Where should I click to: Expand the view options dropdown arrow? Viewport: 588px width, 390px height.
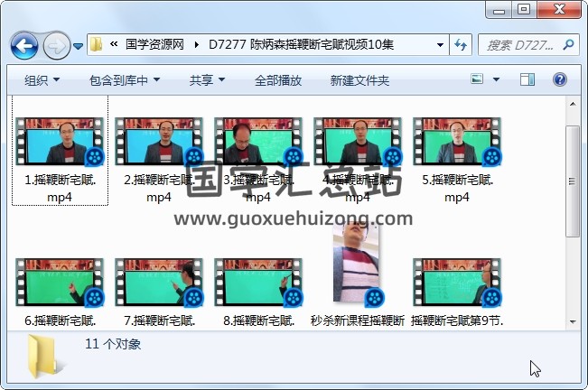click(496, 79)
